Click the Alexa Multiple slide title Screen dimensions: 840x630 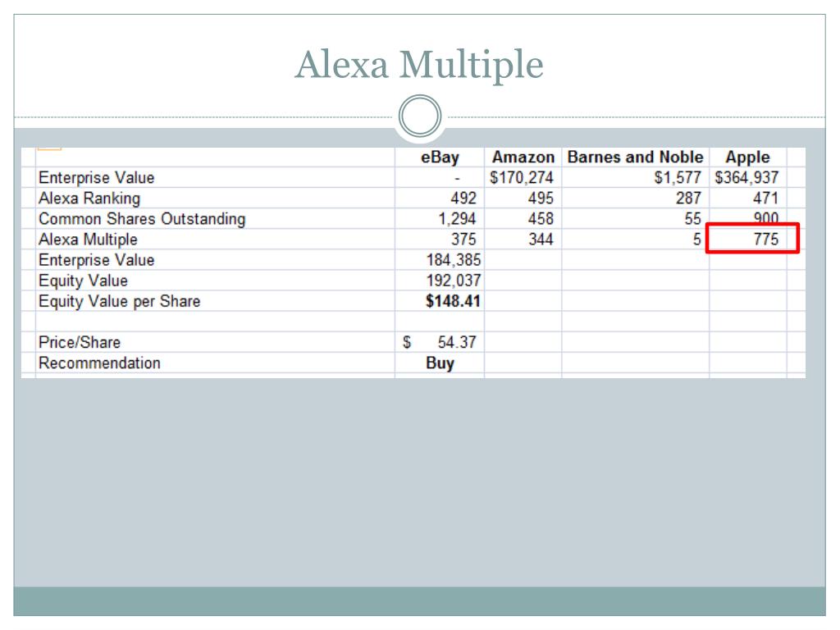tap(419, 65)
